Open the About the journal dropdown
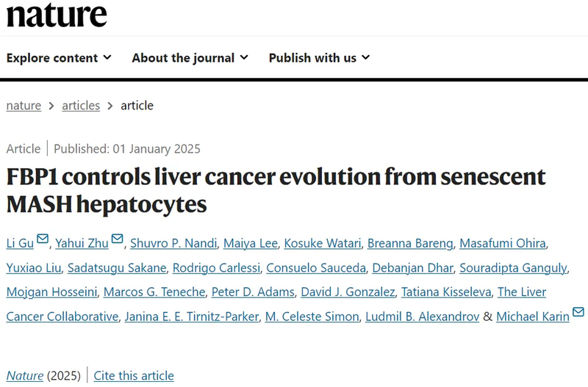 pyautogui.click(x=190, y=57)
